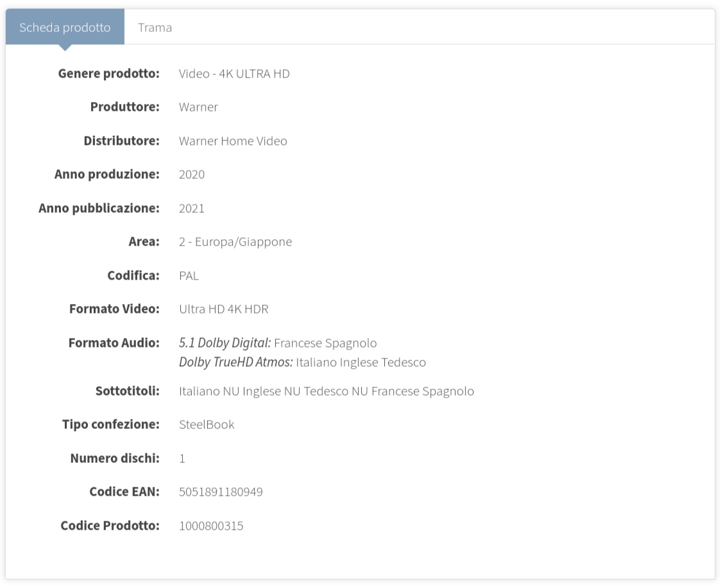This screenshot has width=720, height=588.
Task: Click the SteelBook packaging value
Action: point(207,424)
